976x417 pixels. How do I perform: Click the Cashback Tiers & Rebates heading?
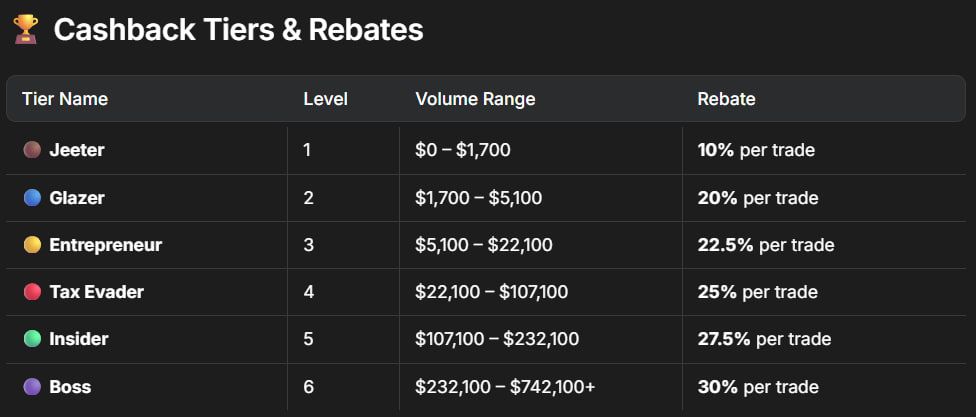click(238, 30)
